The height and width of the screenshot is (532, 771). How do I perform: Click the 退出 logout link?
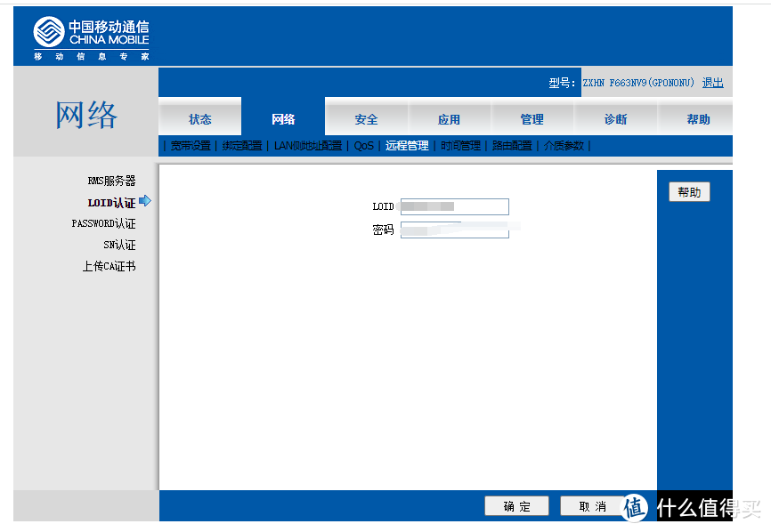[x=712, y=82]
